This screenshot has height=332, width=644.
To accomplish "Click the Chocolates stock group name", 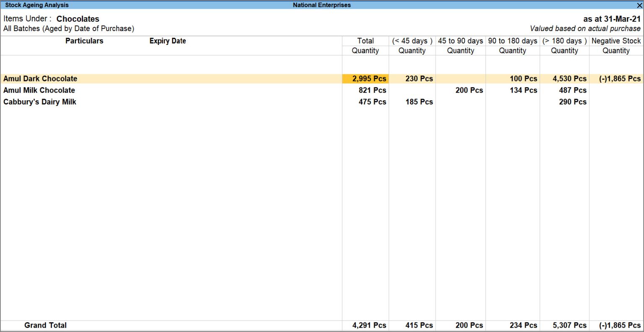I will (78, 19).
